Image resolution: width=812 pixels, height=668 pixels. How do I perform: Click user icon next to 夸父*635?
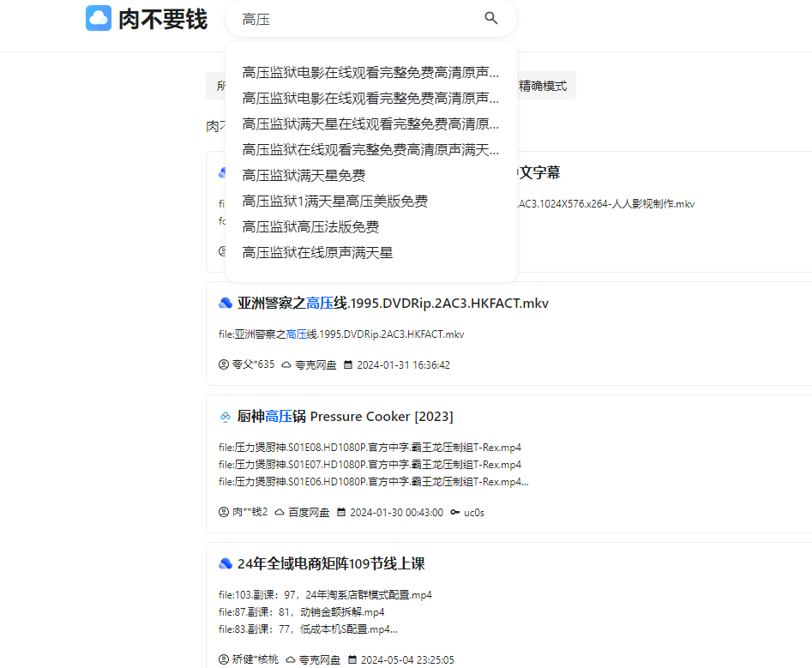coord(224,364)
